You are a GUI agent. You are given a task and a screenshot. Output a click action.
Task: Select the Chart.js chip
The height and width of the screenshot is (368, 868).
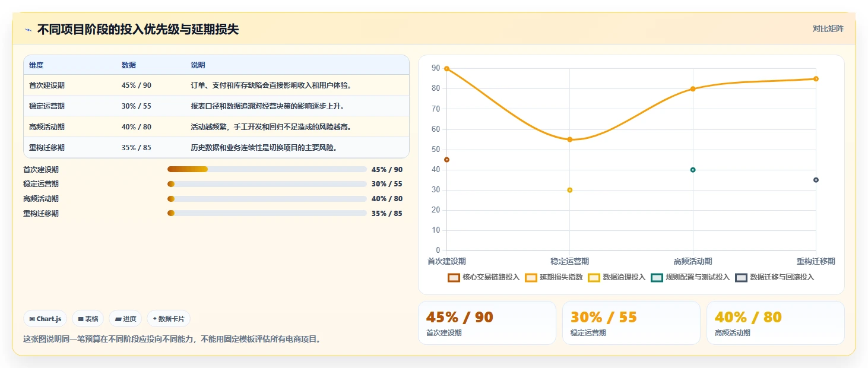(45, 319)
